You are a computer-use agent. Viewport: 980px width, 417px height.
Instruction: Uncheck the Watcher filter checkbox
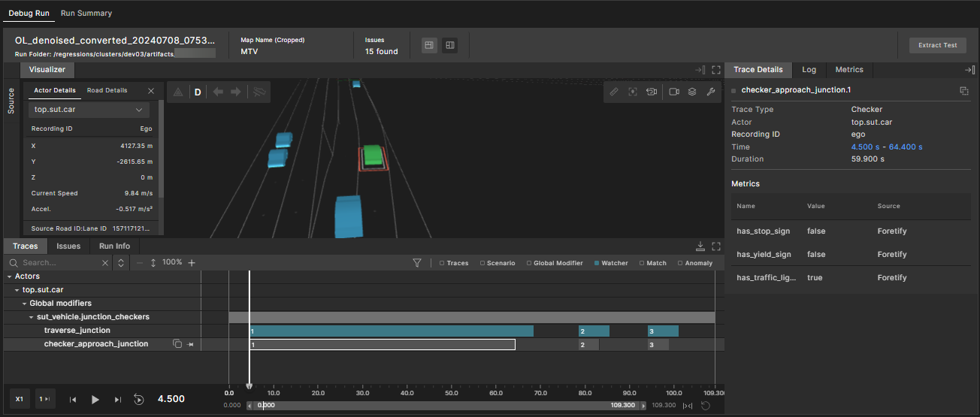point(597,264)
